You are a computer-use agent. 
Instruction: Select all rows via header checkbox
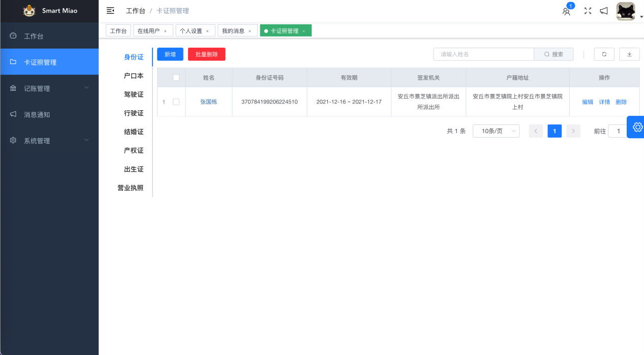[x=176, y=78]
